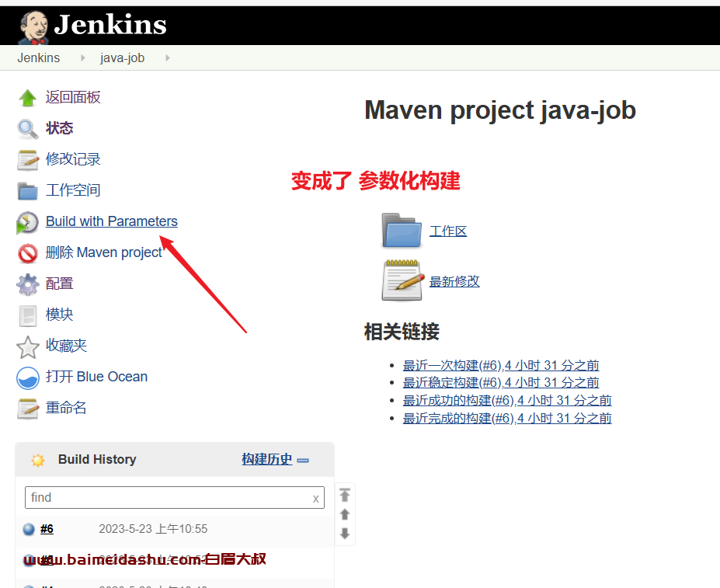Click the gear icon beside 配置
The image size is (720, 588).
27,284
